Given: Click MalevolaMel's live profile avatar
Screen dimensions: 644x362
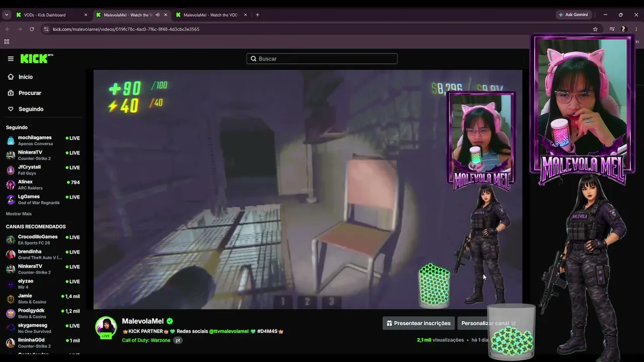Looking at the screenshot, I should tap(106, 327).
